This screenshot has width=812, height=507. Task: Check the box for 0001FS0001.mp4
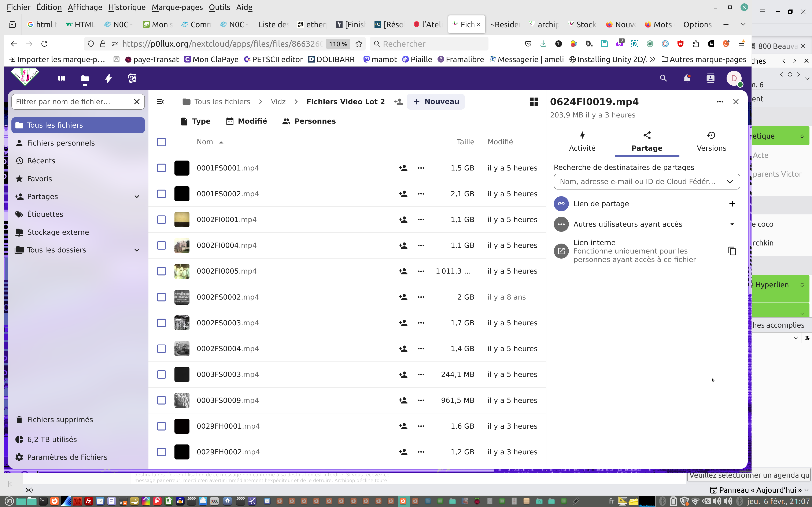coord(161,168)
